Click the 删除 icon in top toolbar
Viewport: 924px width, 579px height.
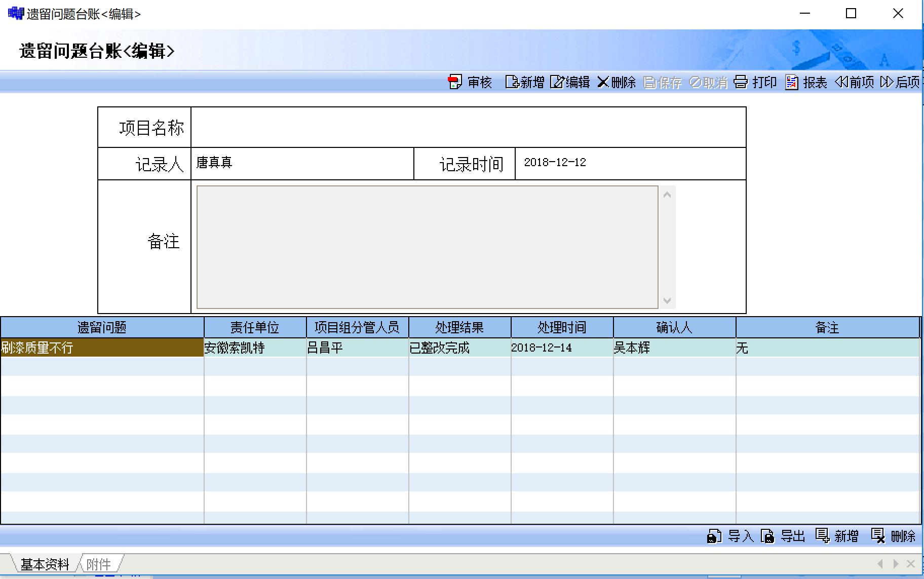pyautogui.click(x=603, y=82)
